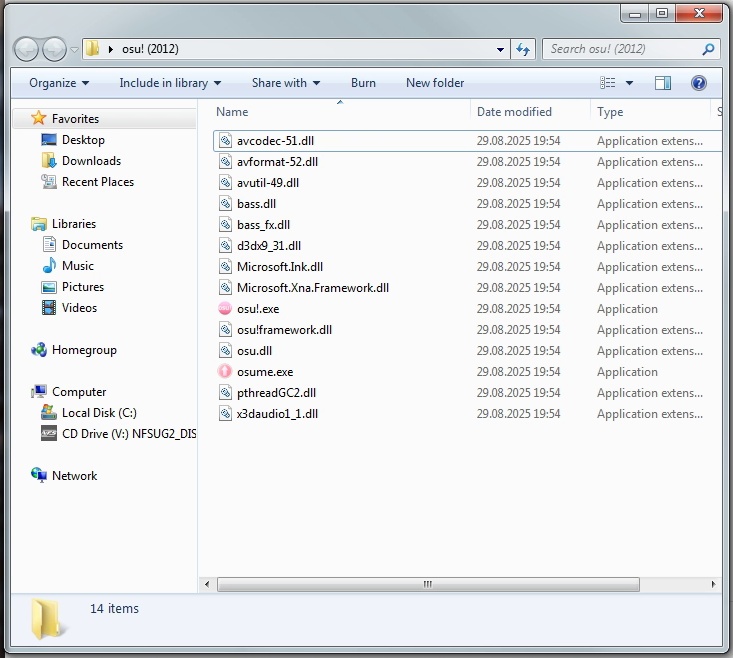The height and width of the screenshot is (658, 733).
Task: Open the Include in library dropdown
Action: 170,83
